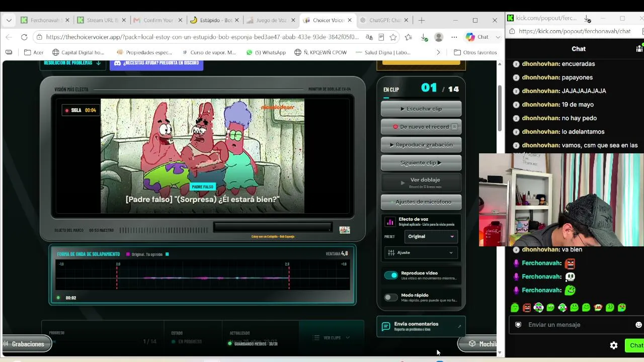Show more bookmarks with the chevron
This screenshot has height=362, width=644.
tap(438, 52)
